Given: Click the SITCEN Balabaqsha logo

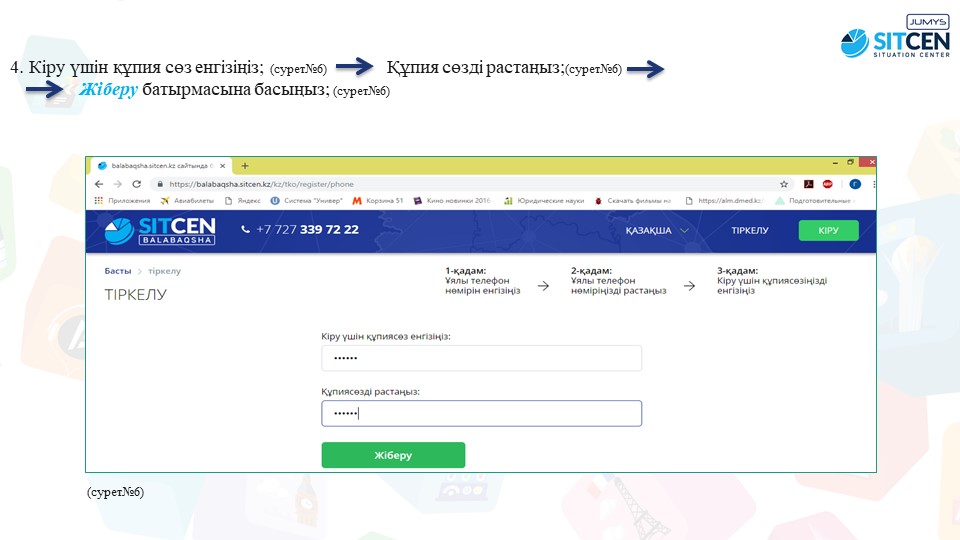Looking at the screenshot, I should click(x=160, y=230).
